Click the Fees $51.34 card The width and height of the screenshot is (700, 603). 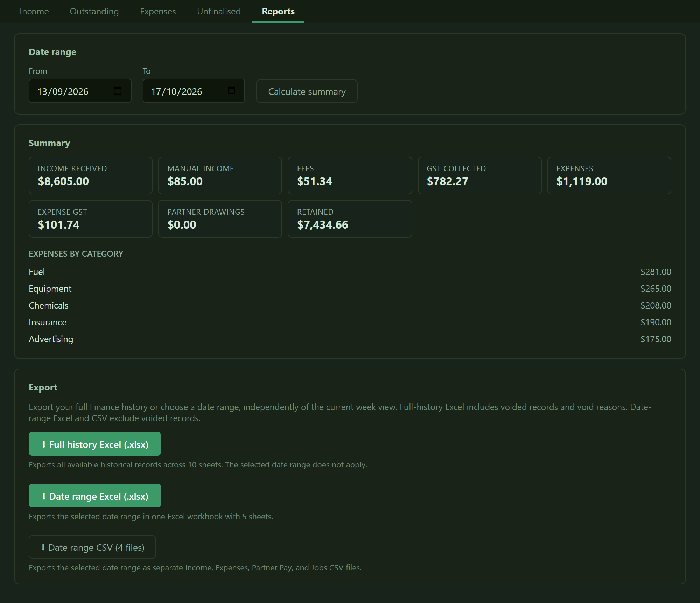(350, 175)
